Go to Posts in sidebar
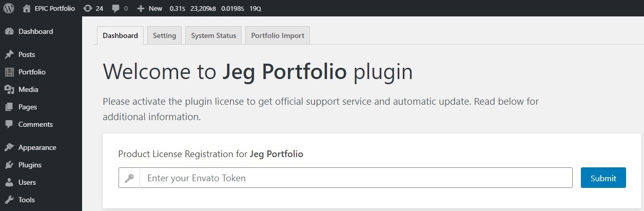Screen dimensions: 644x211 click(x=27, y=54)
